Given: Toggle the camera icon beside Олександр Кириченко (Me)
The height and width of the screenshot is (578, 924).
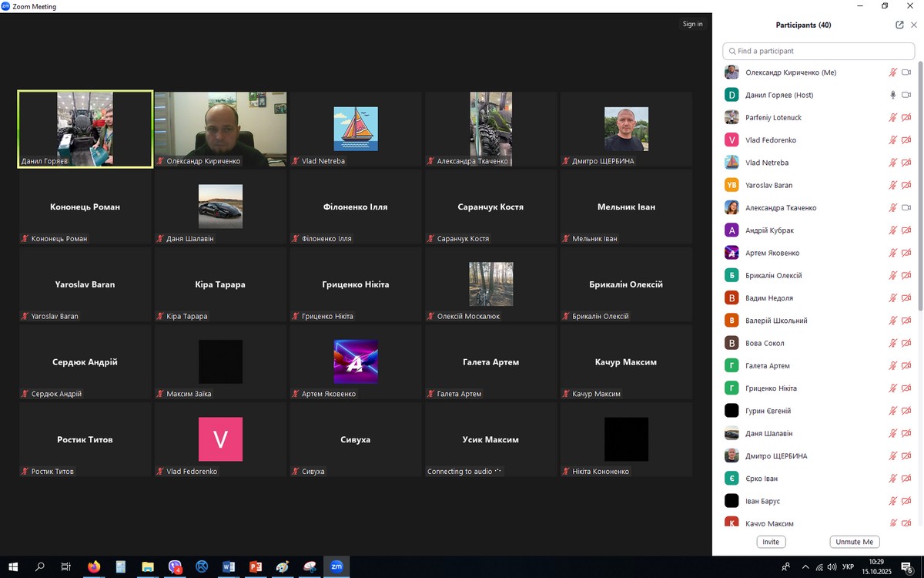Looking at the screenshot, I should pyautogui.click(x=906, y=72).
